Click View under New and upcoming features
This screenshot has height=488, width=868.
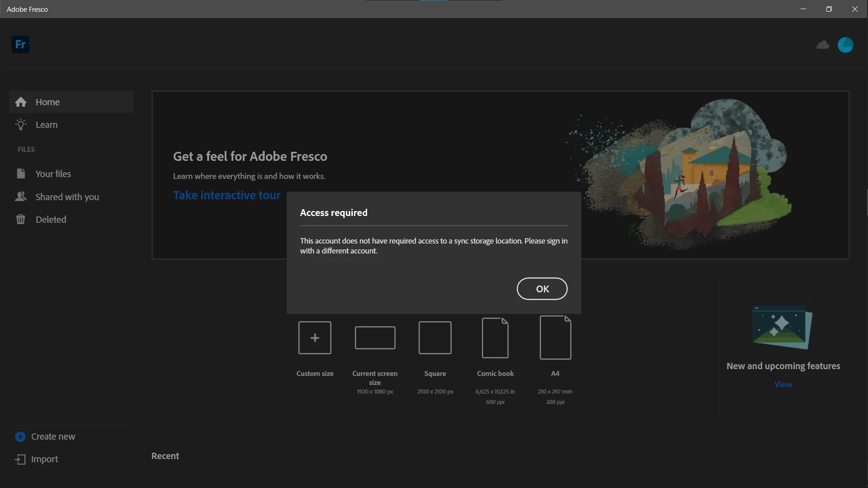coord(783,385)
